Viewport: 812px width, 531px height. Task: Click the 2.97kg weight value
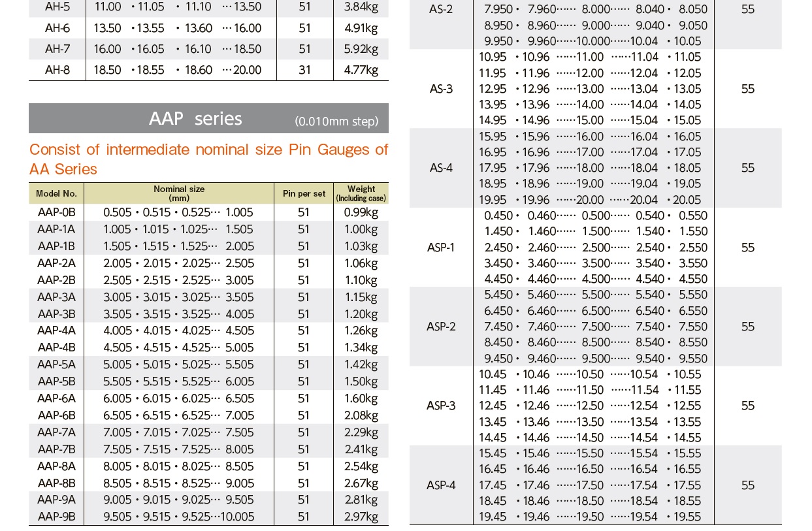(x=361, y=517)
